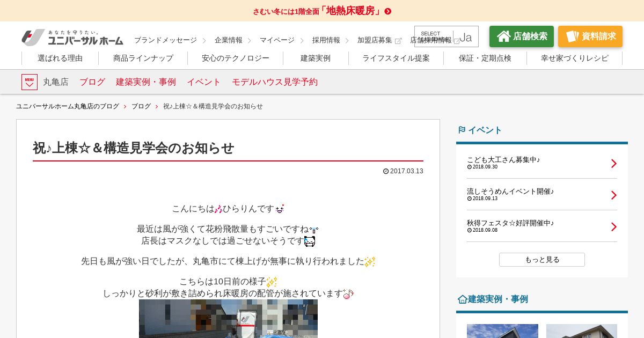The height and width of the screenshot is (338, 644).
Task: Open the left 建築実例 house thumbnail
Action: [502, 331]
